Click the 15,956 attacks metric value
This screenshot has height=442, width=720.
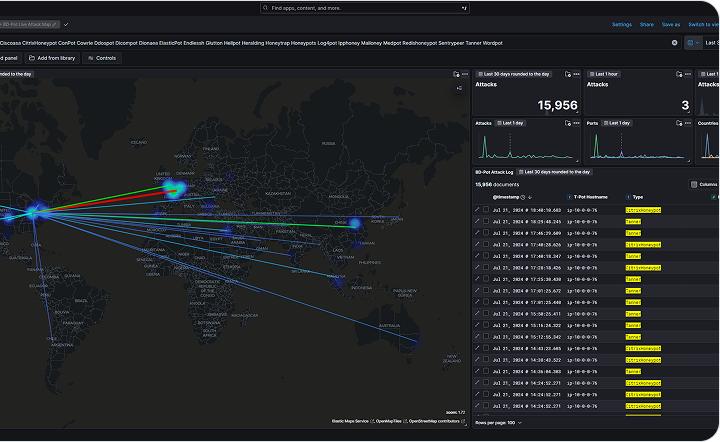(x=557, y=105)
